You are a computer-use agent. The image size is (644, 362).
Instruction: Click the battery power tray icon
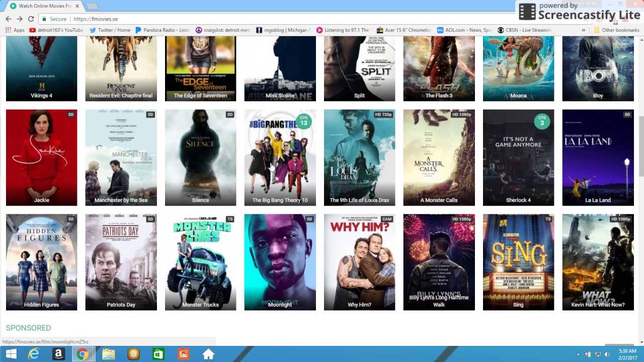point(588,354)
